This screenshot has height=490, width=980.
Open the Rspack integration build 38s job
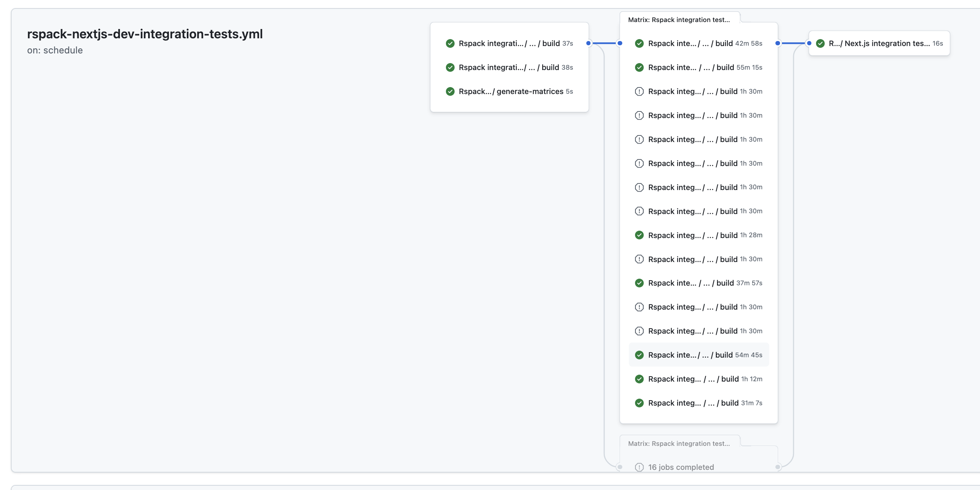coord(509,67)
